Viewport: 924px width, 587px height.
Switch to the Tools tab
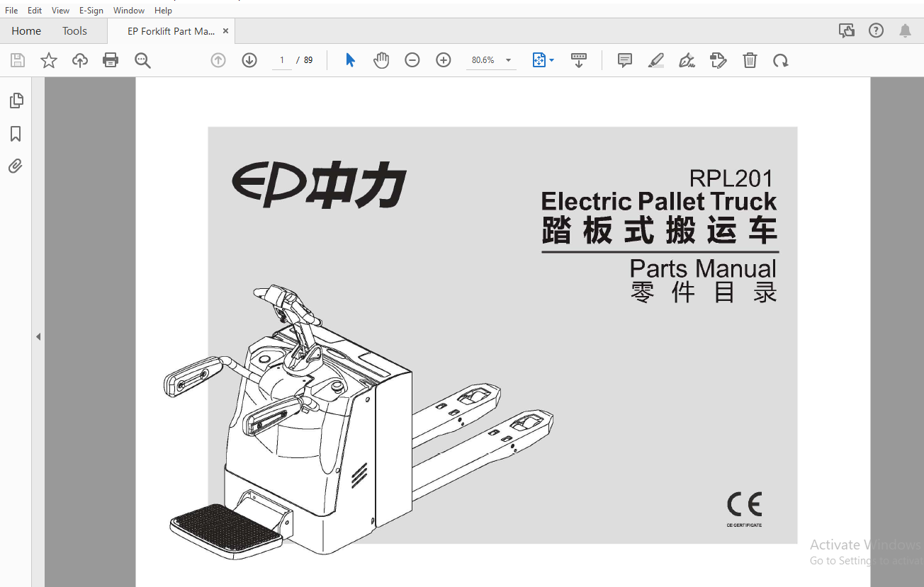tap(74, 31)
